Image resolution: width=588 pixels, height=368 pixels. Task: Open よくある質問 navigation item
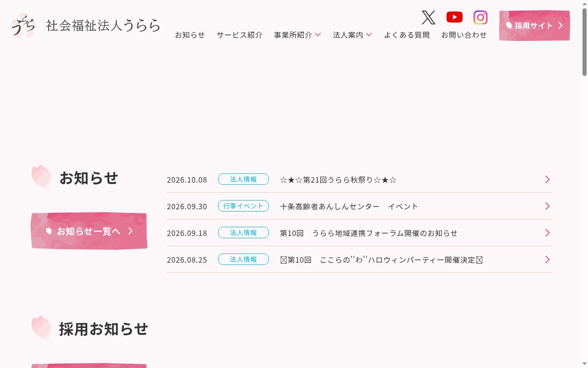(x=407, y=35)
